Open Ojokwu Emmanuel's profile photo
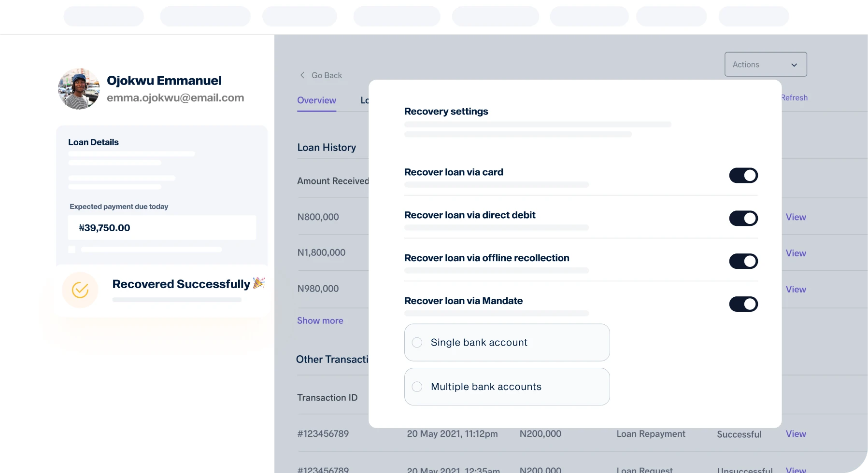868x473 pixels. (79, 89)
